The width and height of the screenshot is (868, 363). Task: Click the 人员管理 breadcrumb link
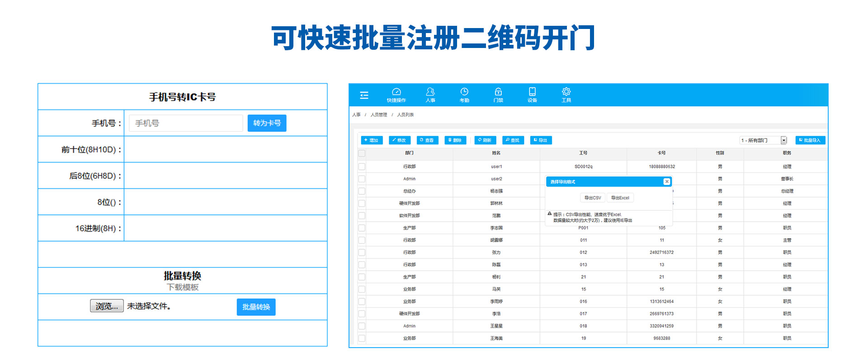pos(379,115)
